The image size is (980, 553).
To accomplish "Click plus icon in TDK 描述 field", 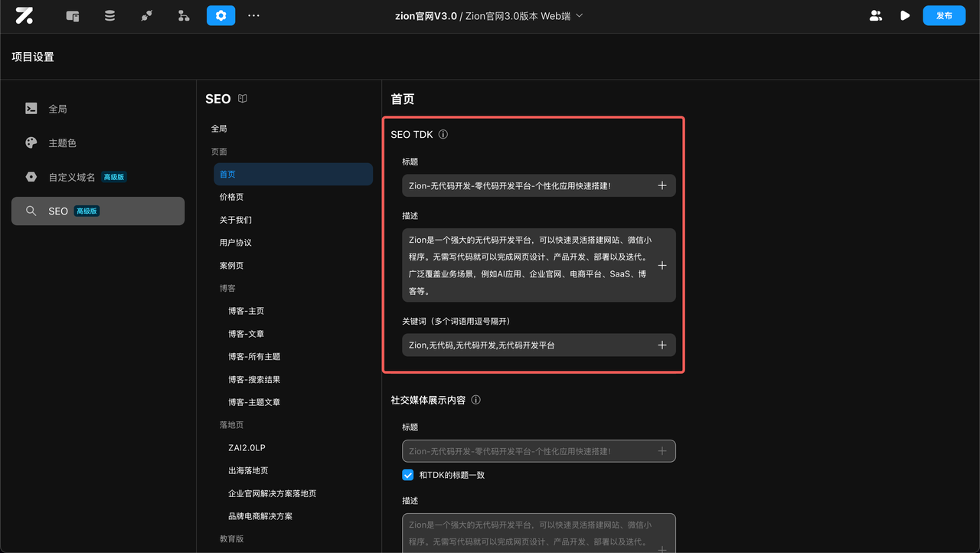I will click(662, 265).
